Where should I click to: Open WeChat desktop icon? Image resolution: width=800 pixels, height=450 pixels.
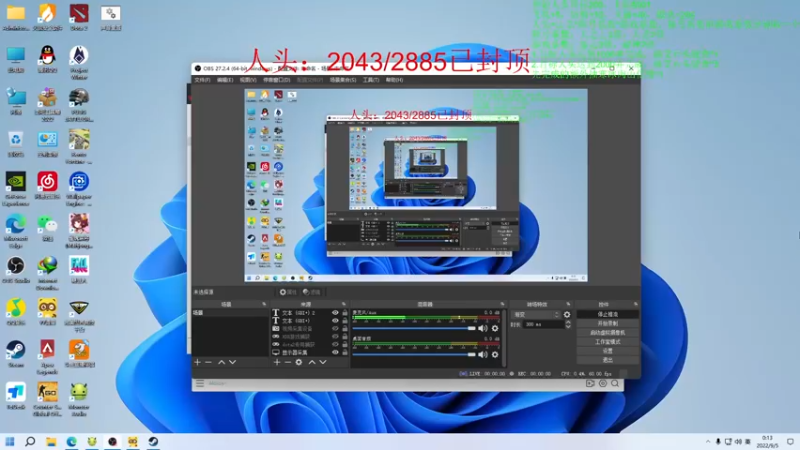[47, 228]
